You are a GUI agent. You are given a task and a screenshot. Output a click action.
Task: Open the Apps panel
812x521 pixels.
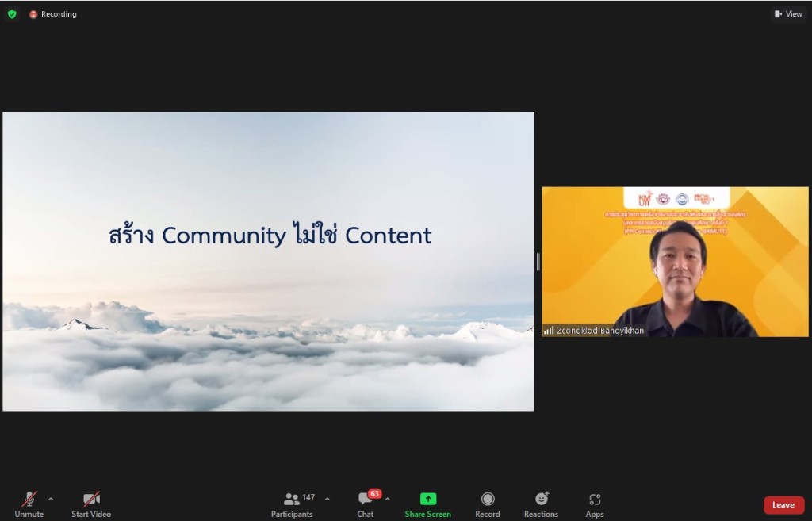(595, 504)
